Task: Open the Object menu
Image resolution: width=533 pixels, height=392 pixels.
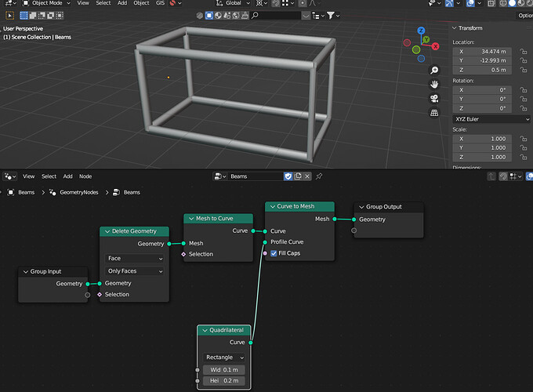Action: pos(141,3)
